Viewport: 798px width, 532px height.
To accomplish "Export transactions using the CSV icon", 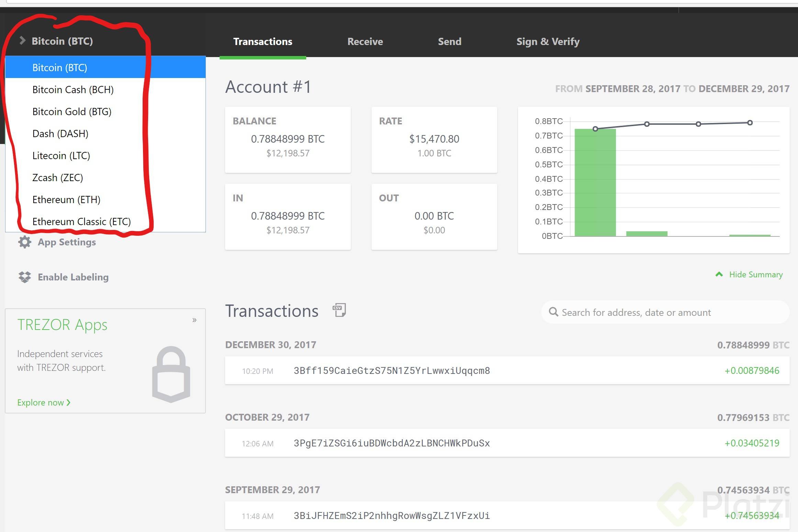I will 339,310.
